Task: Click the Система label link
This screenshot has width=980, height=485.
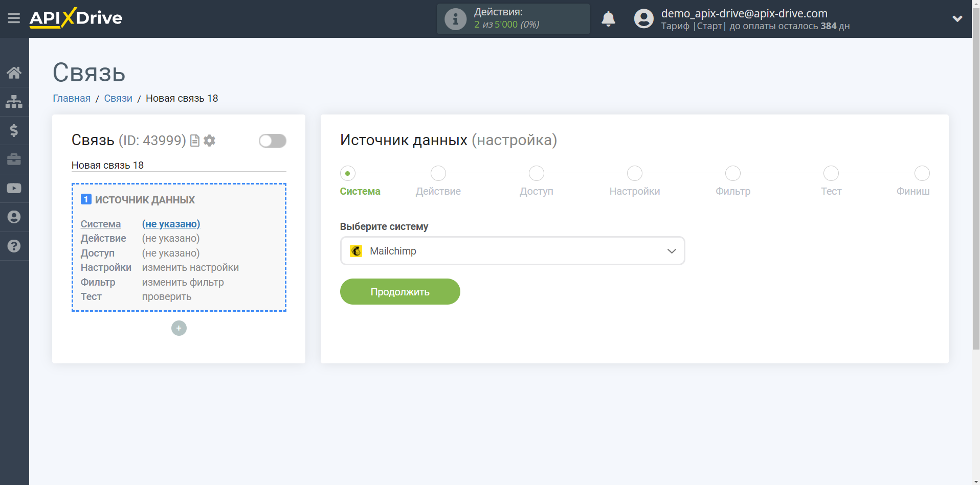Action: tap(101, 224)
